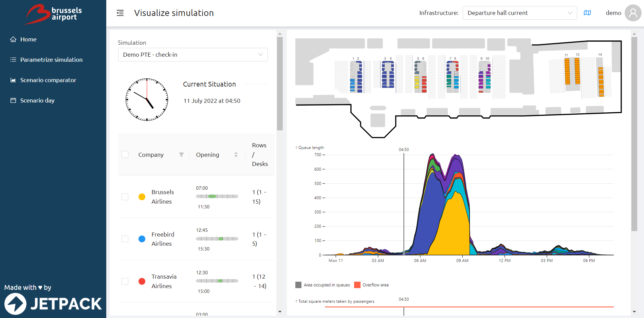Toggle the Overflow area legend item

point(371,285)
